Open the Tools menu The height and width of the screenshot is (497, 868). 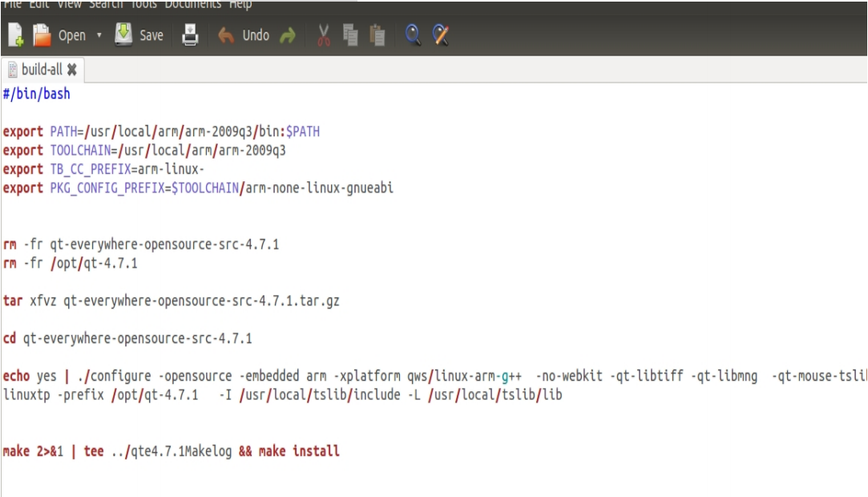coord(143,5)
